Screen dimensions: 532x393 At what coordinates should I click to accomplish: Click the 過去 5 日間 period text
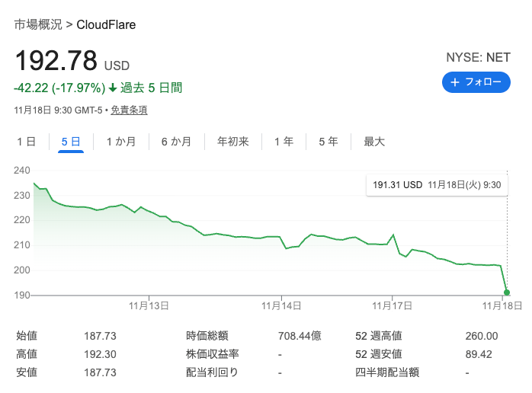[152, 88]
